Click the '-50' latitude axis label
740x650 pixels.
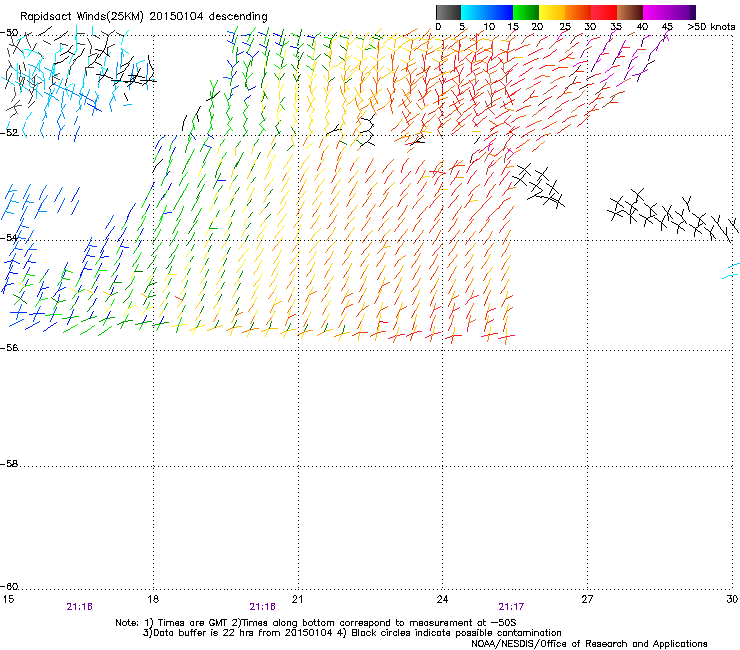click(9, 33)
